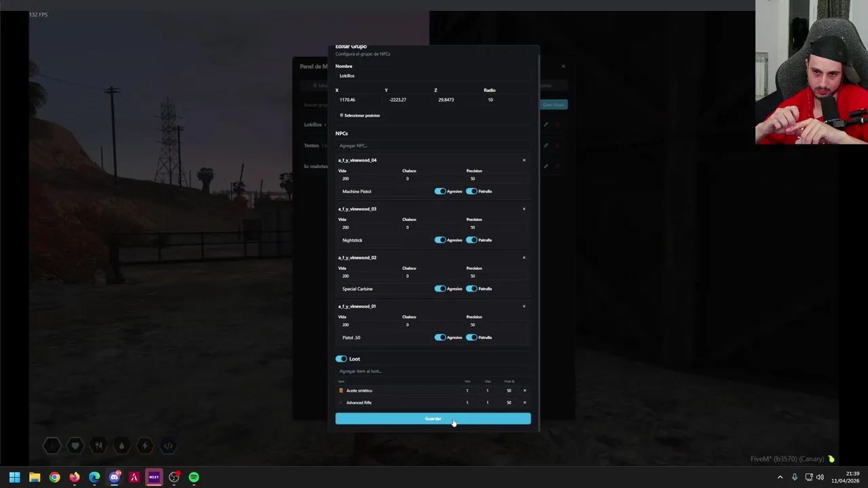Select Testeo group in background panel
The width and height of the screenshot is (868, 488).
[311, 145]
